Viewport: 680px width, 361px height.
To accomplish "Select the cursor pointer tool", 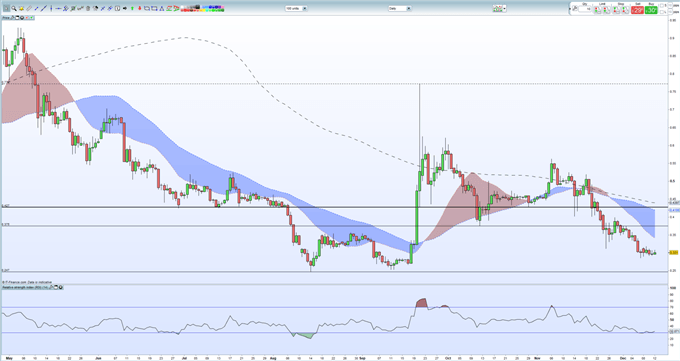I will tap(7, 8).
